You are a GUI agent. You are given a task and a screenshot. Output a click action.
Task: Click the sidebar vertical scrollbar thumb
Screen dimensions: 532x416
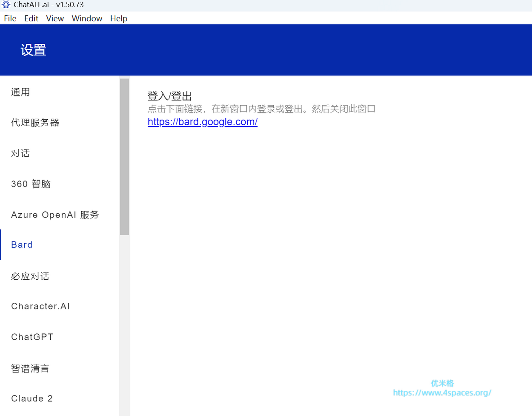[124, 156]
